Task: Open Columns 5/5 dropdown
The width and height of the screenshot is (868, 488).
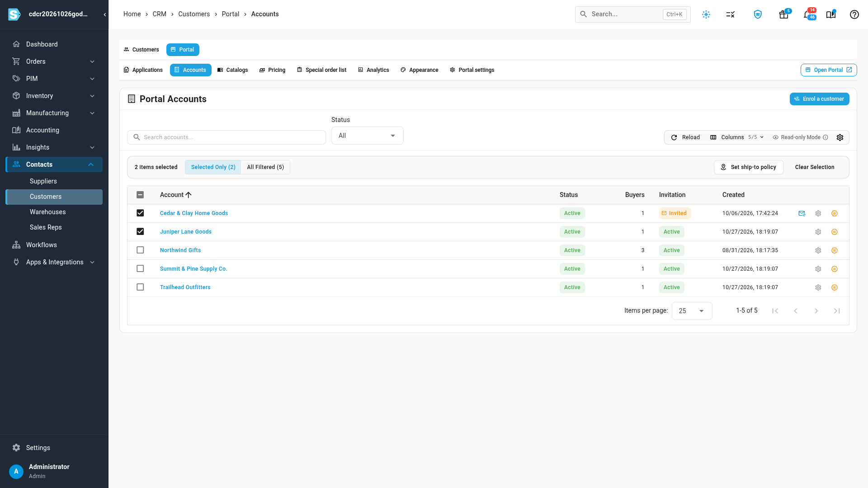Action: point(737,137)
